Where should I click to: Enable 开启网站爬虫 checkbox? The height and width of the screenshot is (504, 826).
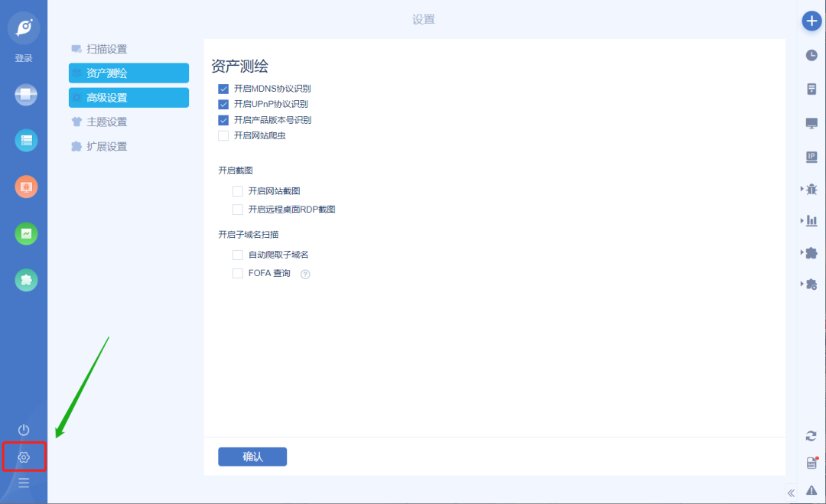(223, 136)
